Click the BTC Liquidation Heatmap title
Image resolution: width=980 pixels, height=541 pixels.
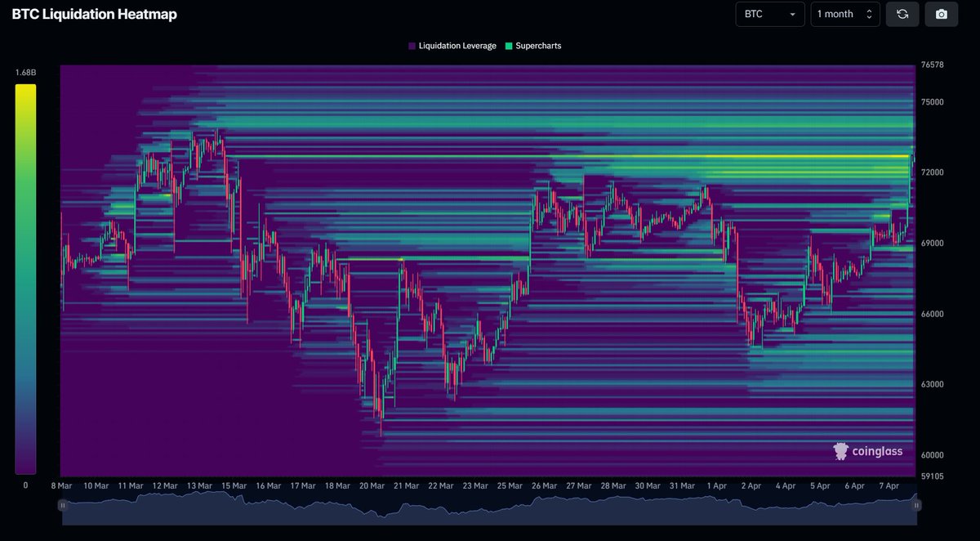click(x=94, y=14)
